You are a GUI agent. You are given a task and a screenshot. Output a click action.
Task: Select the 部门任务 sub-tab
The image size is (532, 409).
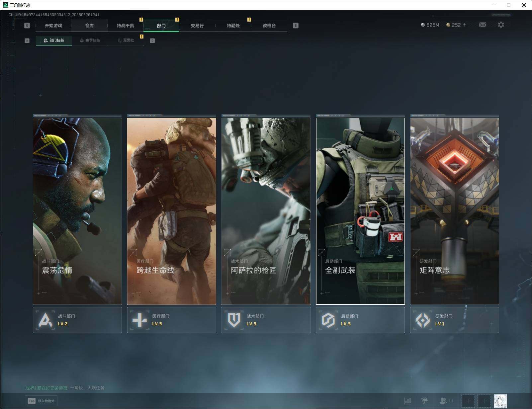(x=54, y=41)
